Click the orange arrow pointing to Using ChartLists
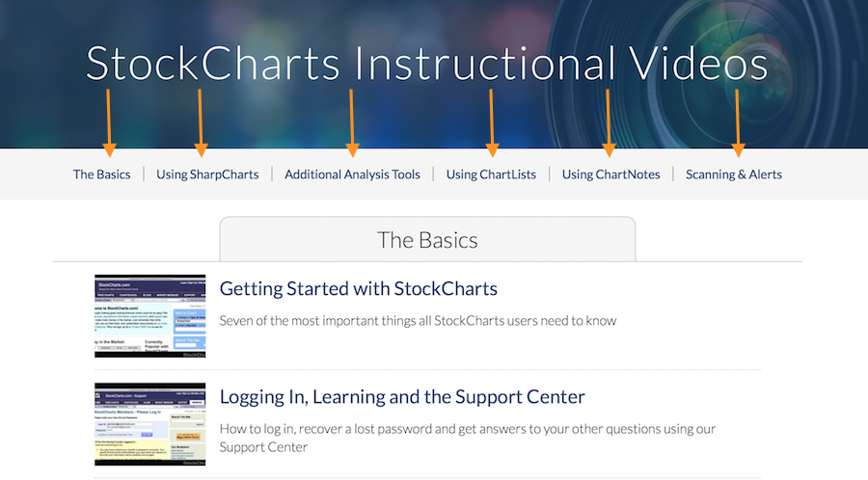 point(492,122)
